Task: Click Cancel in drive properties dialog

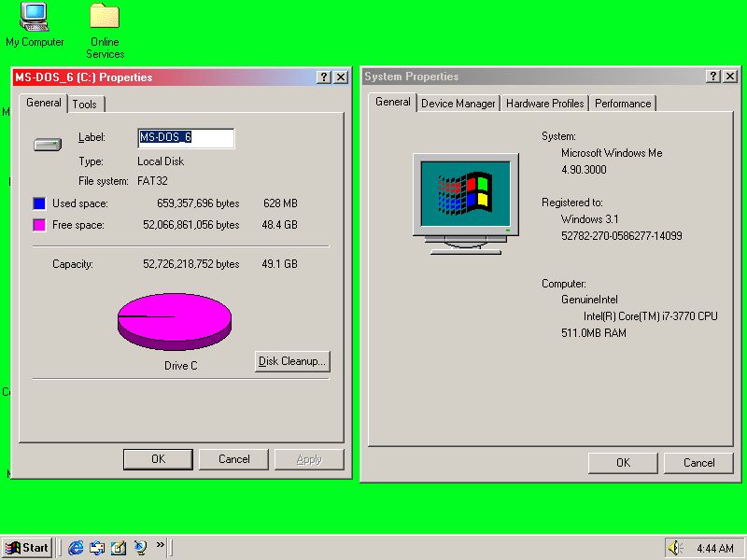Action: pyautogui.click(x=234, y=459)
